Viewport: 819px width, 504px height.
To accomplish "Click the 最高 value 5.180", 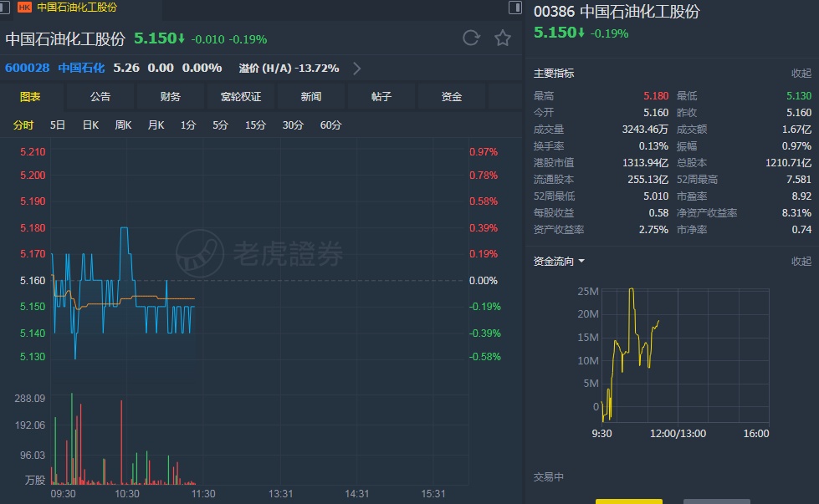I will [656, 96].
